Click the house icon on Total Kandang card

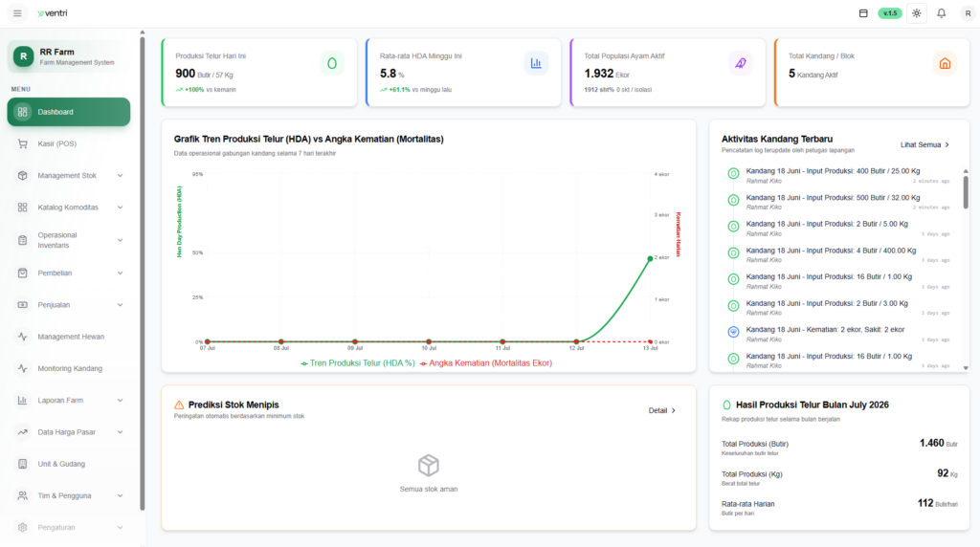coord(945,63)
